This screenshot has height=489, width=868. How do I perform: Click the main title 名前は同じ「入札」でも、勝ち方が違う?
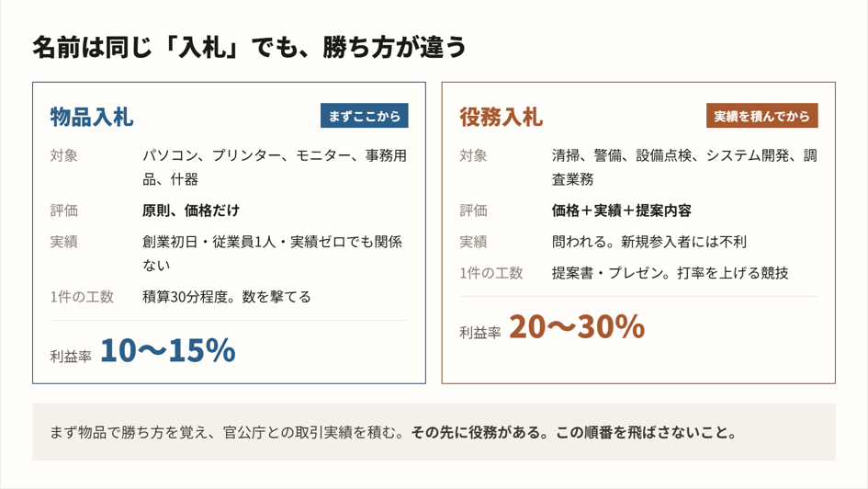[249, 47]
